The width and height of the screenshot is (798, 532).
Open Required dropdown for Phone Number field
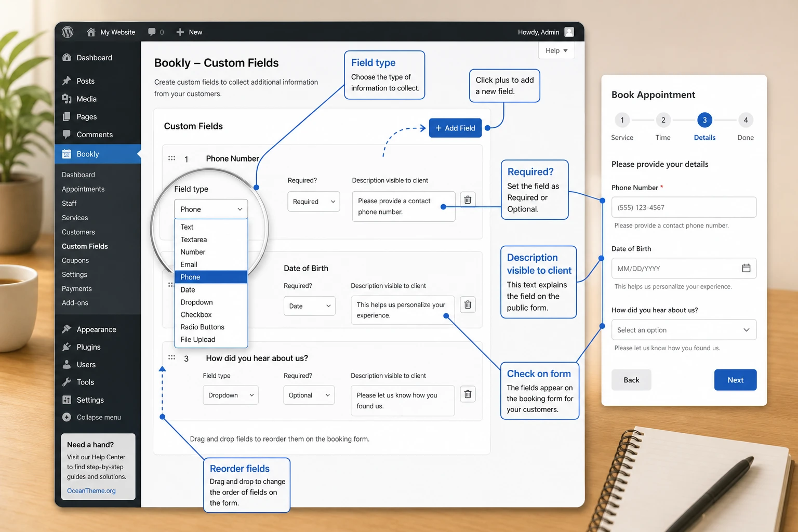(x=314, y=202)
